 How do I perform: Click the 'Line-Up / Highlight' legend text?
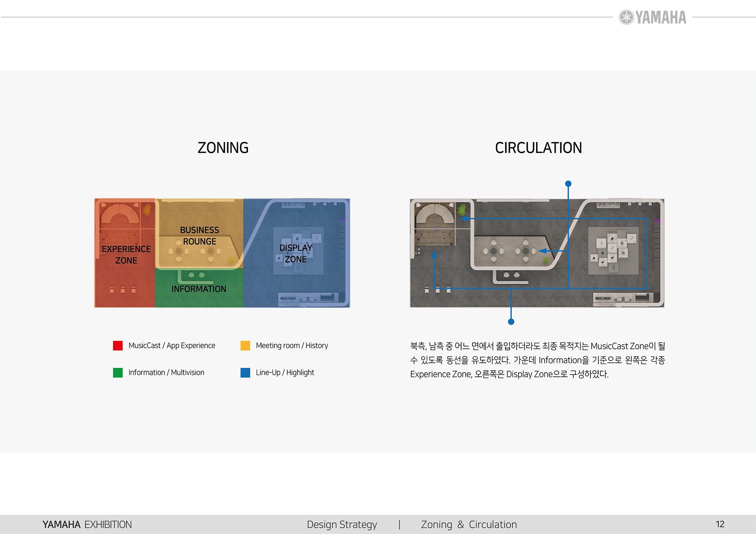pyautogui.click(x=285, y=373)
